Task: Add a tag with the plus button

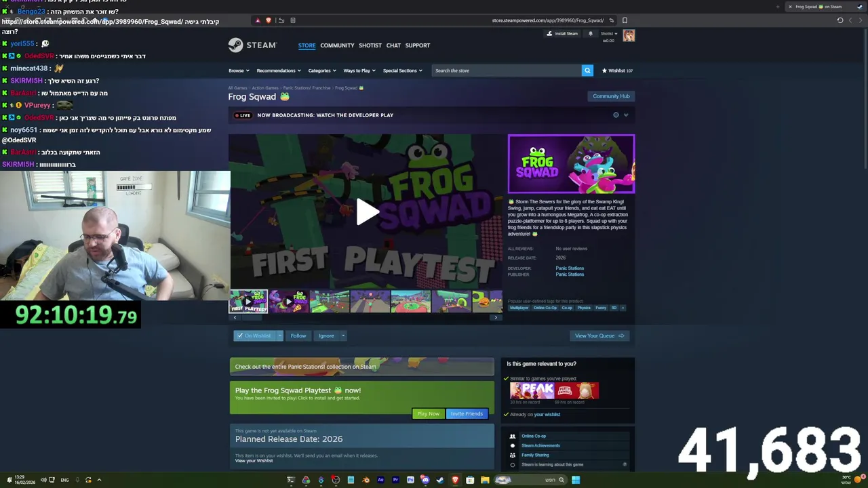Action: click(x=623, y=308)
